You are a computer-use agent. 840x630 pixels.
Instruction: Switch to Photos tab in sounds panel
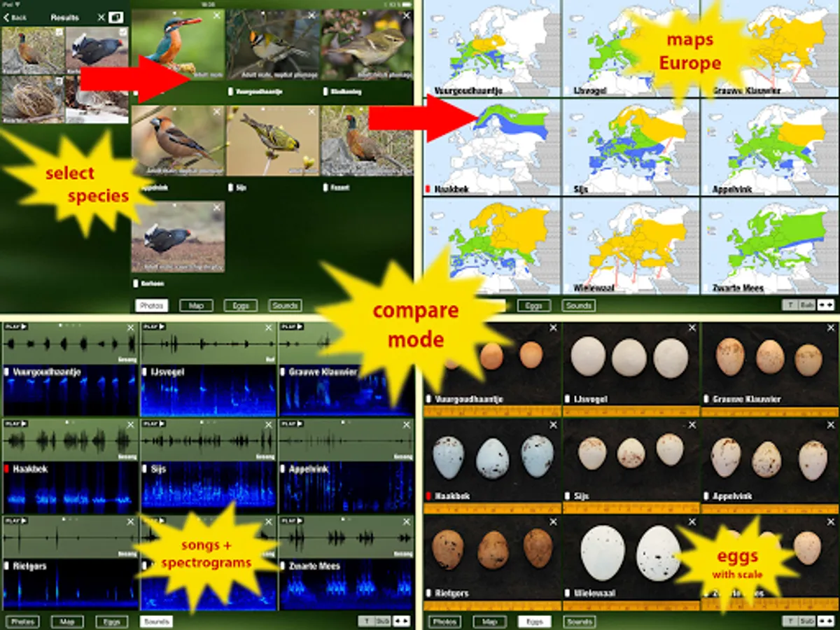click(x=22, y=621)
